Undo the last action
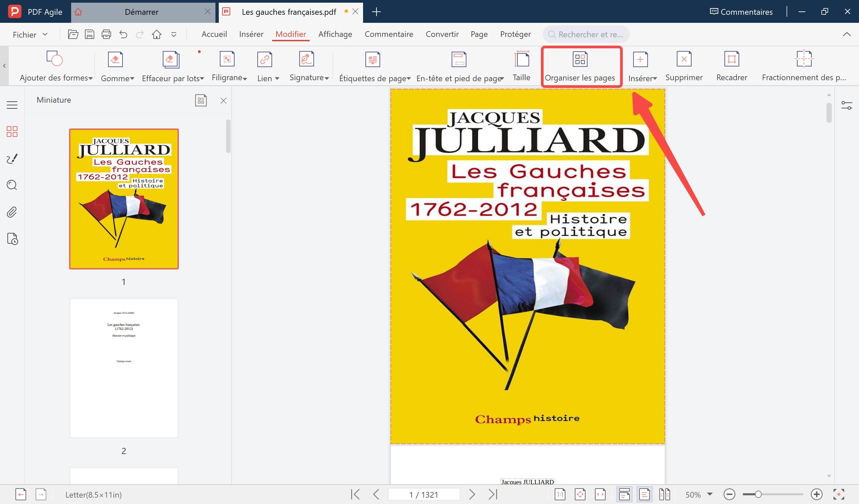Viewport: 859px width, 504px height. click(123, 34)
